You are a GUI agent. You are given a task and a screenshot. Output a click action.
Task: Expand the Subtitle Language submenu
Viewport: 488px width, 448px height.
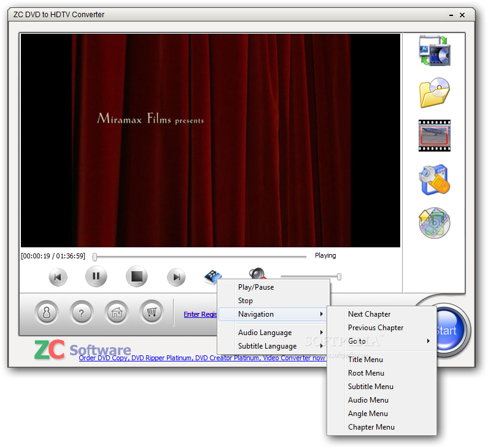[274, 346]
